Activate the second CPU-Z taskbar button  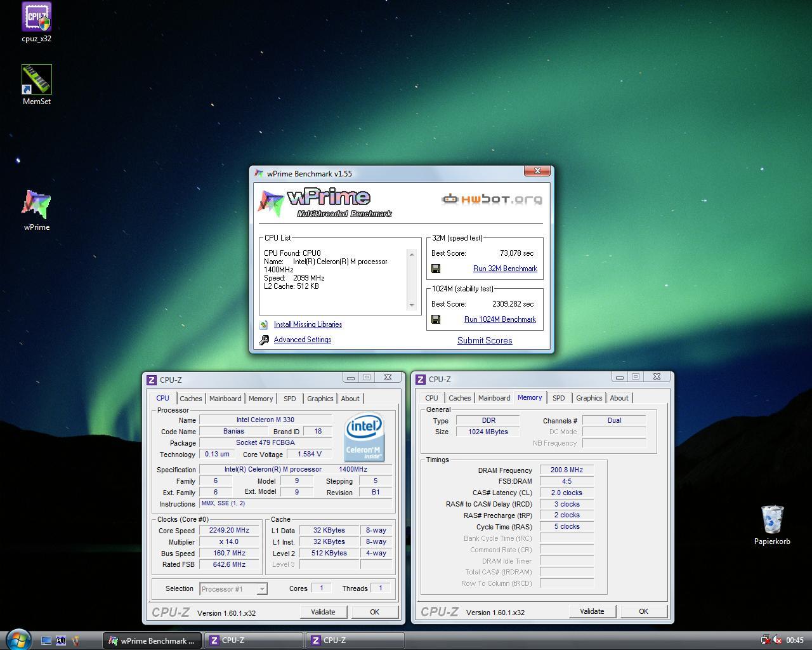[x=355, y=640]
